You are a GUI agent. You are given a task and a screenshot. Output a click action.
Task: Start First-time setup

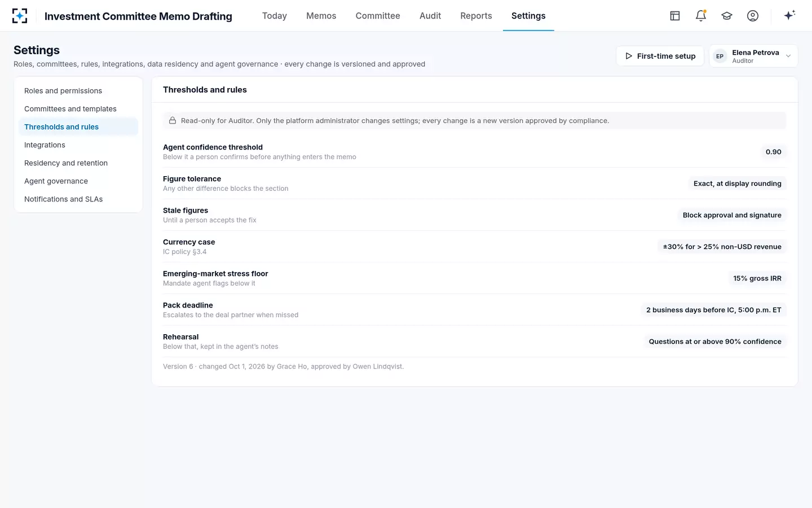[x=660, y=56]
